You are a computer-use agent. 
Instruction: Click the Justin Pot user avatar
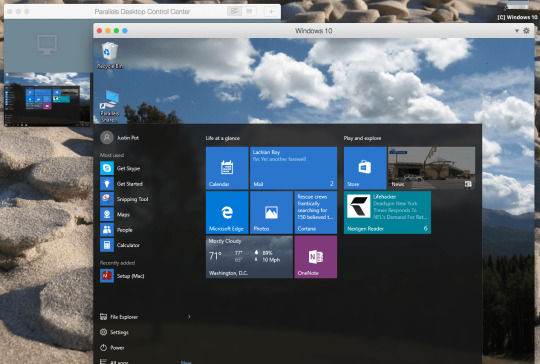tap(107, 137)
